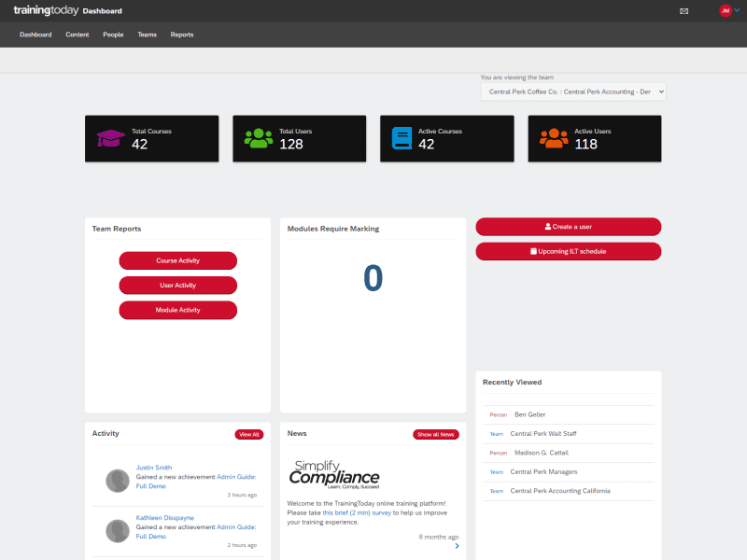Click the Active Users orange people icon
Image resolution: width=747 pixels, height=560 pixels.
point(554,138)
